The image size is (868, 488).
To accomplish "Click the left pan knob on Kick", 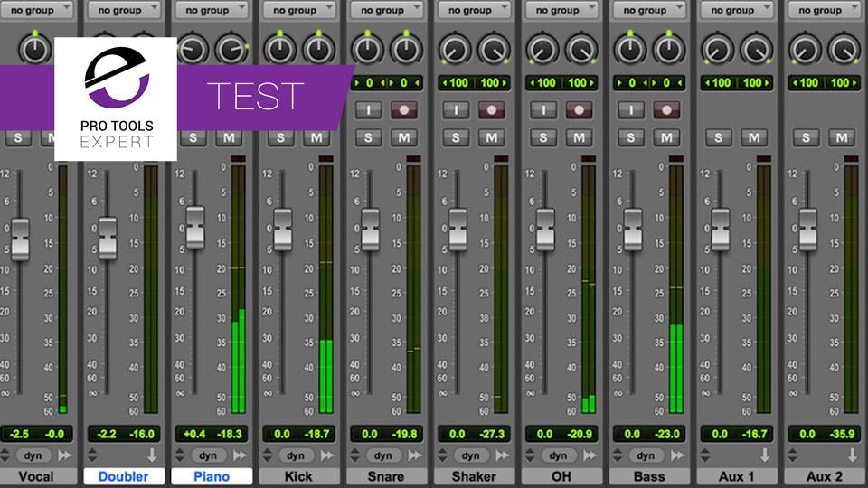I will 280,50.
